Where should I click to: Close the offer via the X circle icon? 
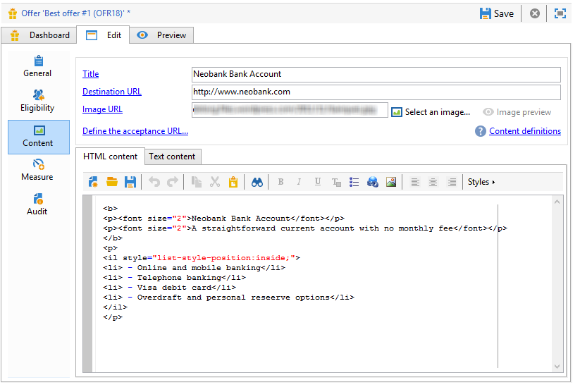[534, 13]
